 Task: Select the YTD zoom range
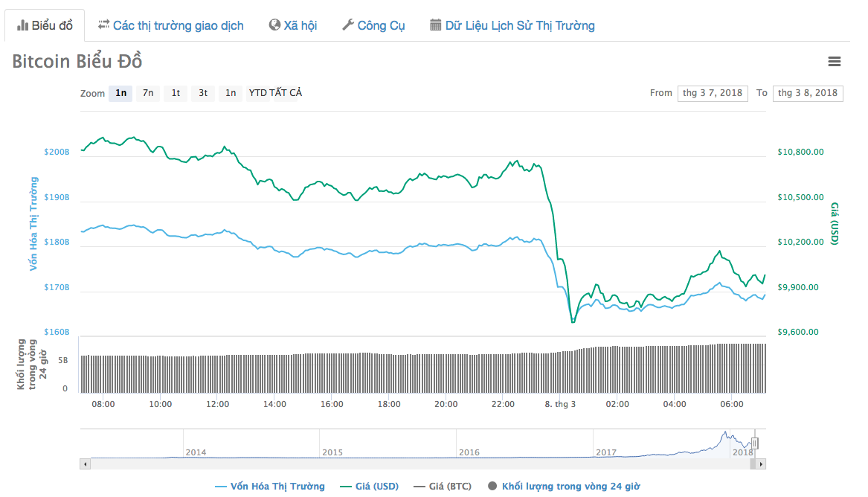coord(258,93)
